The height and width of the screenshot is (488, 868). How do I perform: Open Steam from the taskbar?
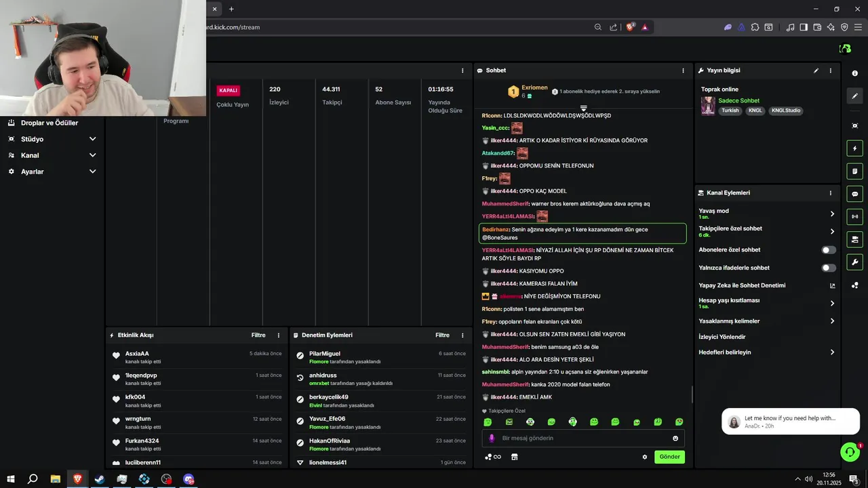click(100, 479)
